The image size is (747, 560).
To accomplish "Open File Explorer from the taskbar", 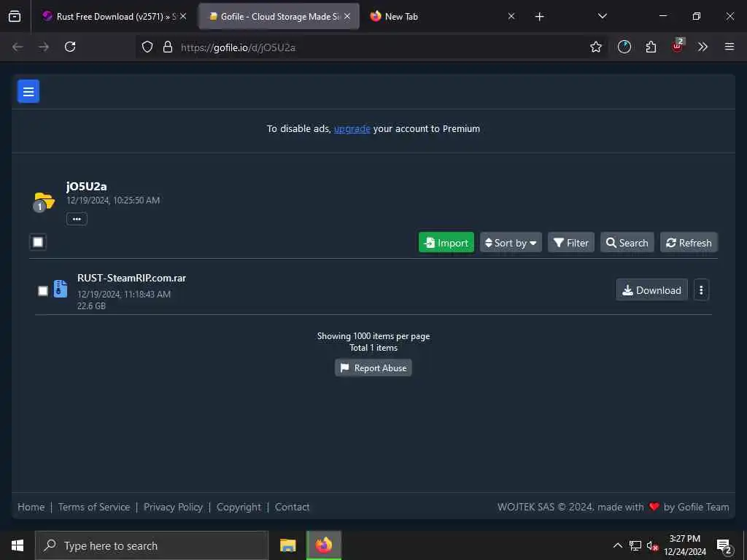I will pos(287,545).
